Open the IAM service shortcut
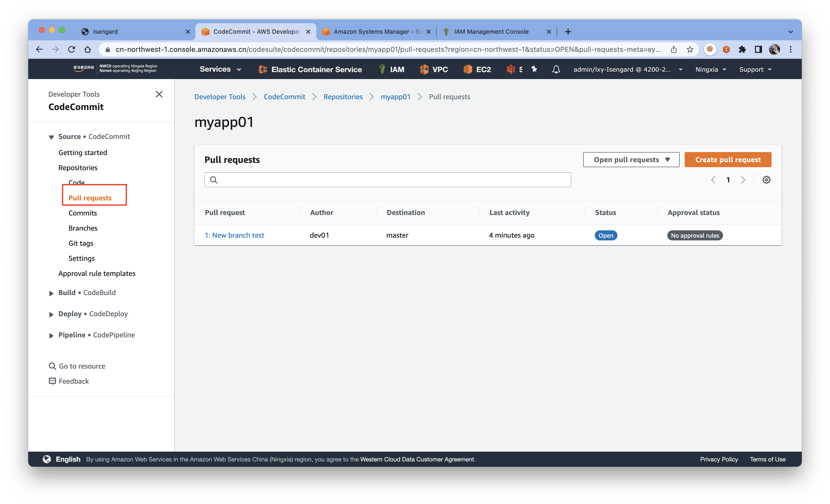This screenshot has height=504, width=830. tap(392, 69)
